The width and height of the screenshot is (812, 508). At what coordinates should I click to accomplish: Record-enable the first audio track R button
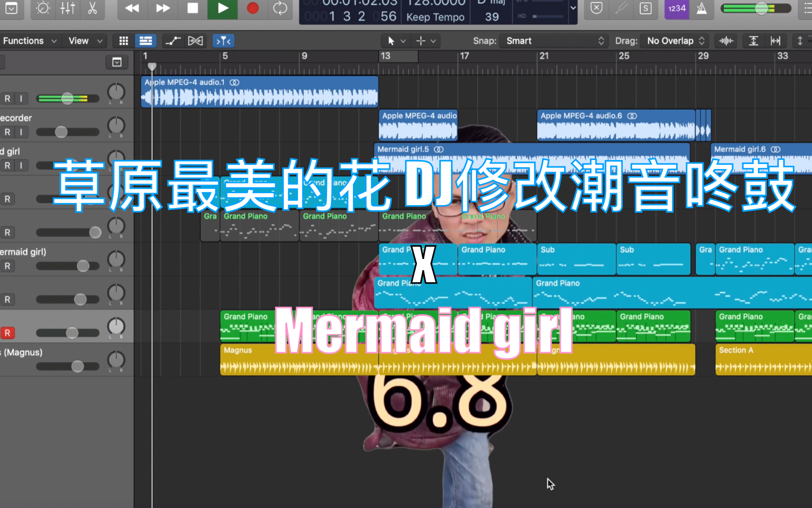tap(8, 98)
